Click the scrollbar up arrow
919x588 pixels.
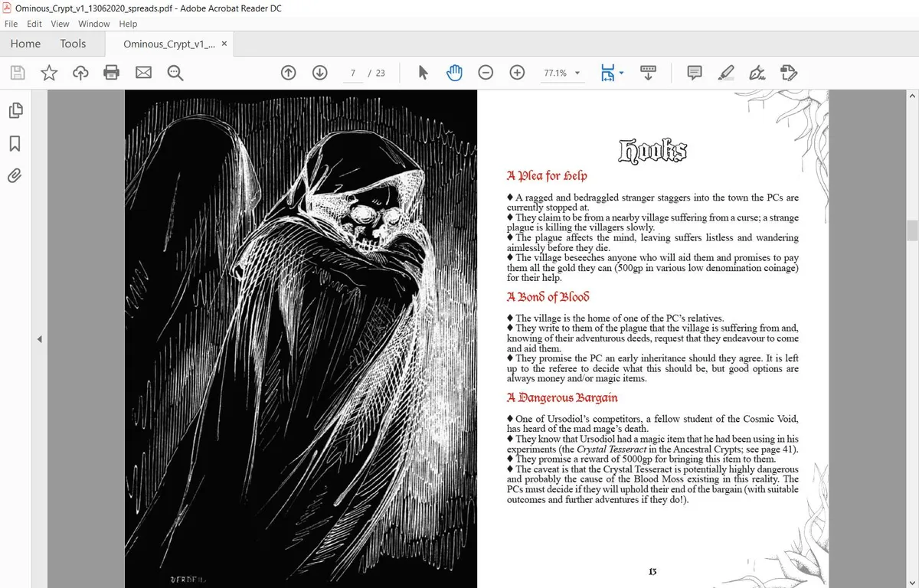coord(911,96)
